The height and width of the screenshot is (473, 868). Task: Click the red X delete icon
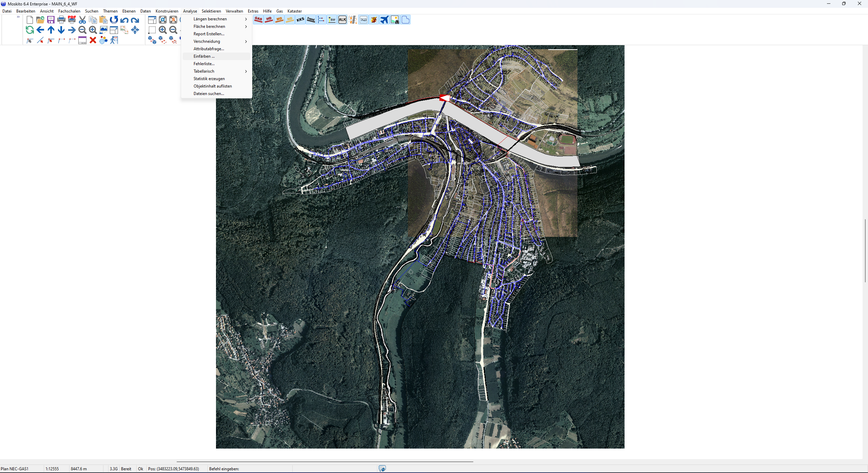(x=93, y=40)
